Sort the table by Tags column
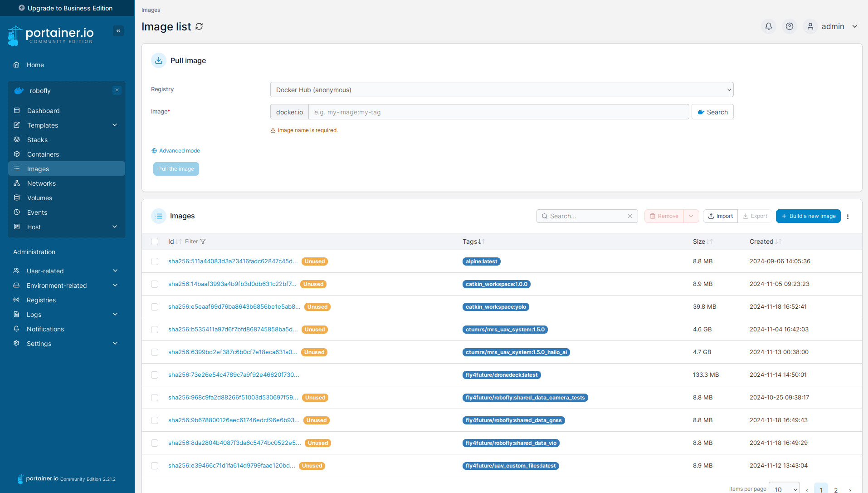Image resolution: width=868 pixels, height=493 pixels. pos(474,242)
